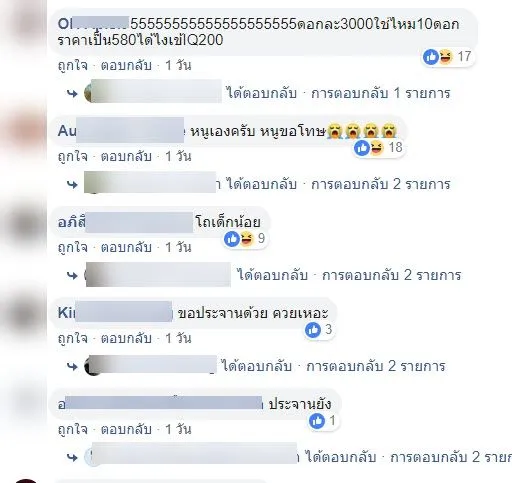Click the like icon with 1 reaction on ประจานยัง
The image size is (512, 483).
tap(317, 421)
